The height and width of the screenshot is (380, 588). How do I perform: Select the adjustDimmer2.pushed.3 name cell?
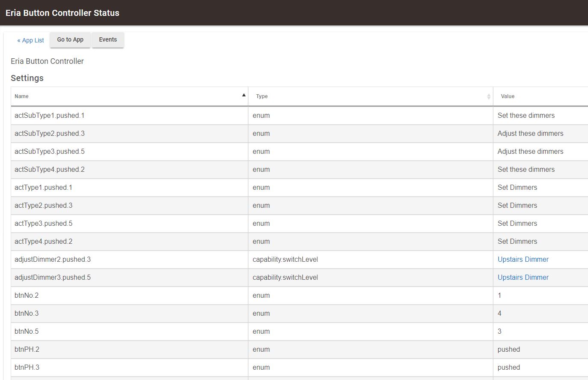[129, 260]
